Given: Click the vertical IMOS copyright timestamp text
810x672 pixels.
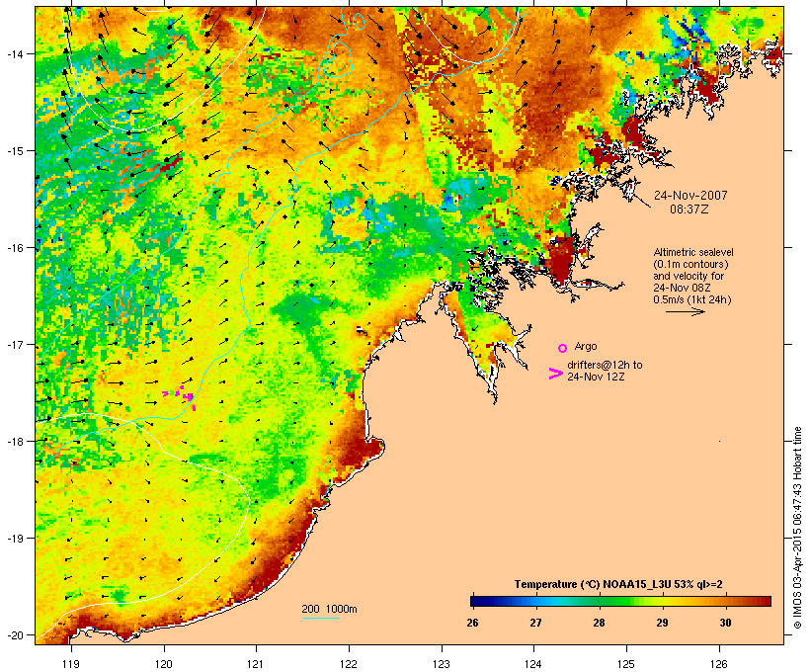Looking at the screenshot, I should pos(797,528).
